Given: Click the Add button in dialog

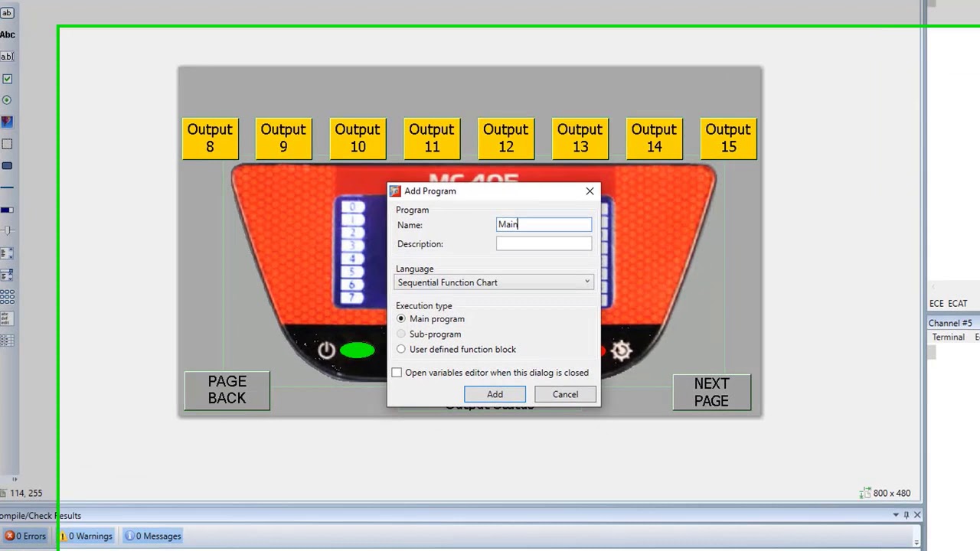Looking at the screenshot, I should click(495, 394).
